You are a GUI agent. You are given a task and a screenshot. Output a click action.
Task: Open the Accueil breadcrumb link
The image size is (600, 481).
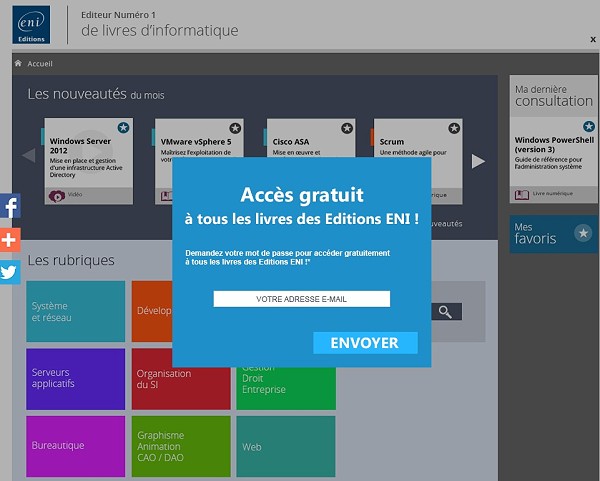40,64
